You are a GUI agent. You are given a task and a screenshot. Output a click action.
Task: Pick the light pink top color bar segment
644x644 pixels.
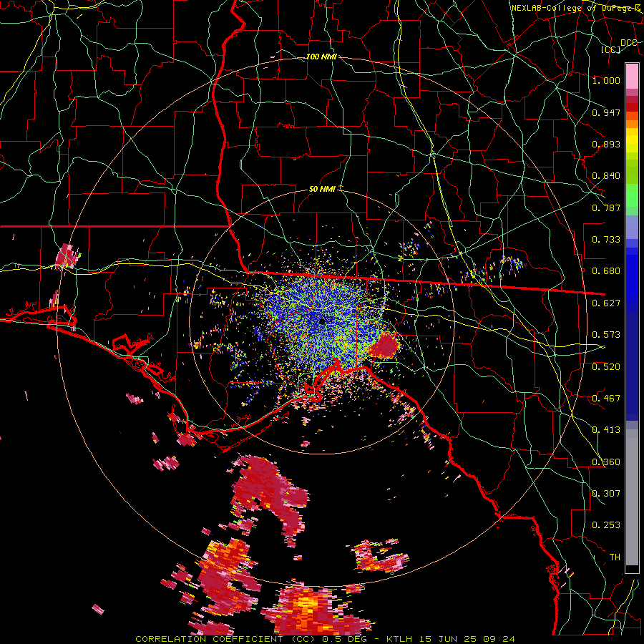(x=632, y=76)
